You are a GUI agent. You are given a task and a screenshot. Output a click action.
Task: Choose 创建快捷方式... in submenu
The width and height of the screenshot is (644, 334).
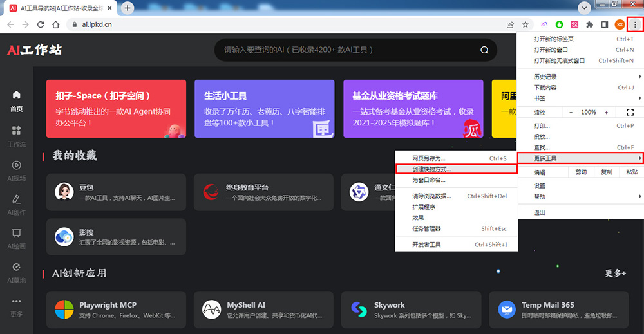pos(457,169)
